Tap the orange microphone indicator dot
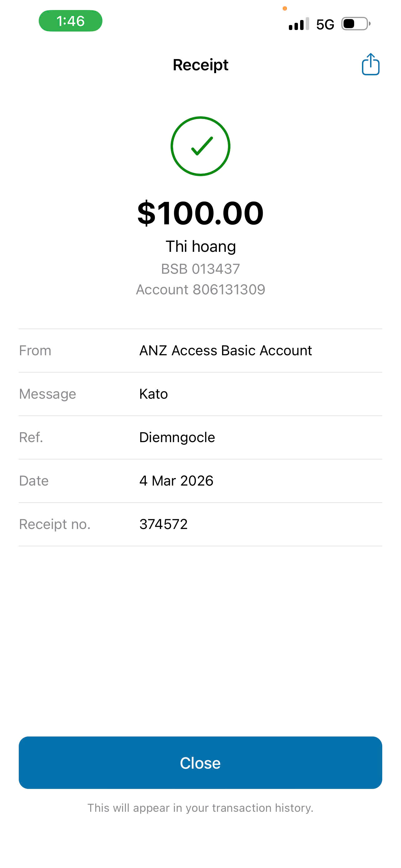The image size is (401, 868). tap(285, 8)
